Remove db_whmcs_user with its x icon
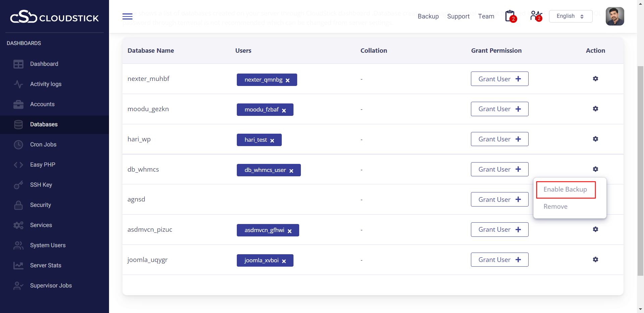Image resolution: width=644 pixels, height=313 pixels. tap(291, 171)
